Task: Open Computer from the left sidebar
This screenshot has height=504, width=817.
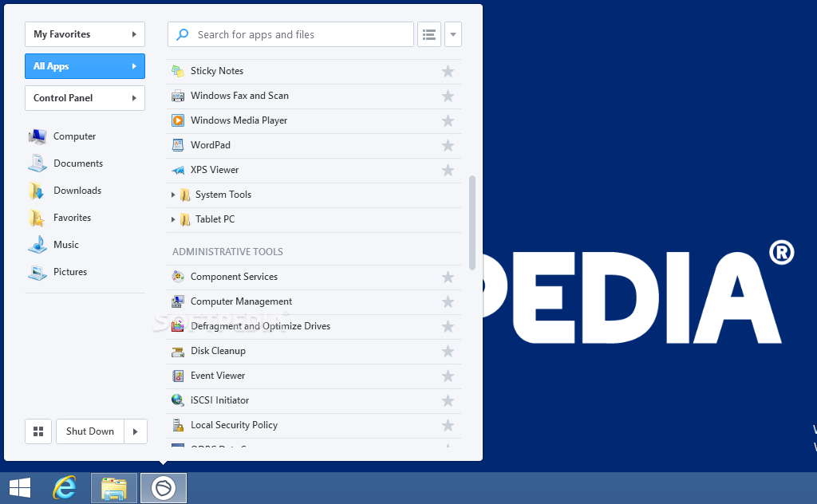Action: coord(62,136)
